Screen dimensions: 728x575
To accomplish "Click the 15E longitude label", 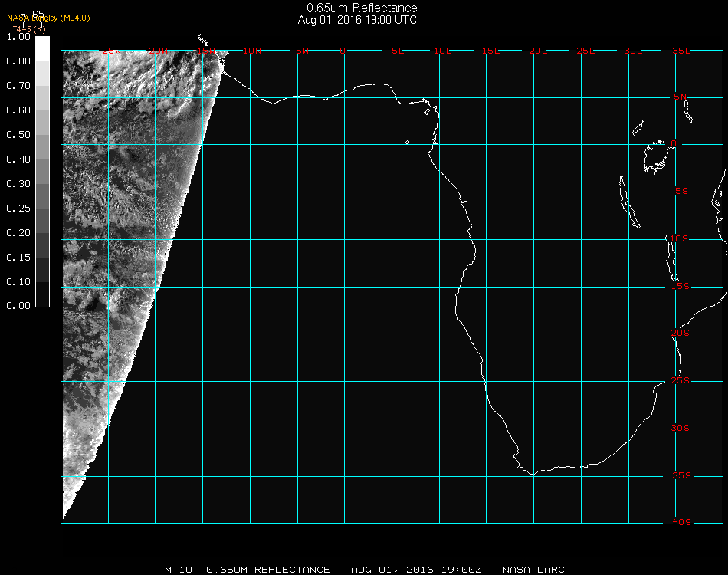I will (490, 51).
